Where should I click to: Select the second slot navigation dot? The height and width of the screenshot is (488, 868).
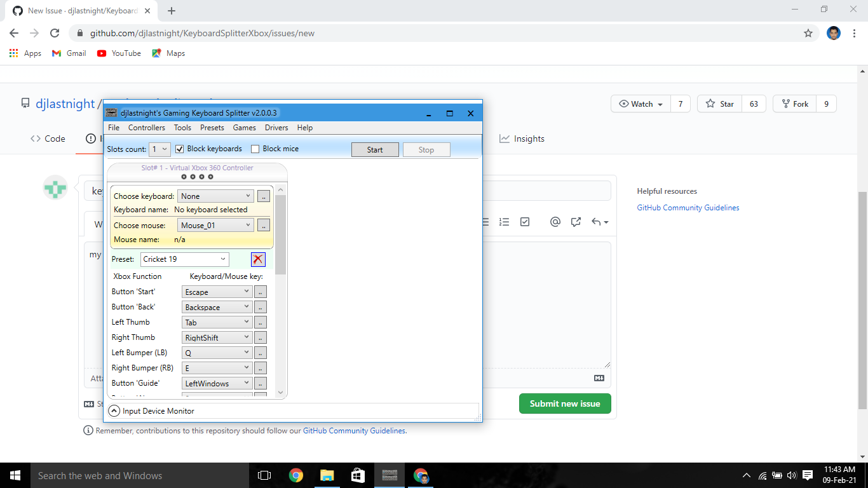click(x=193, y=176)
